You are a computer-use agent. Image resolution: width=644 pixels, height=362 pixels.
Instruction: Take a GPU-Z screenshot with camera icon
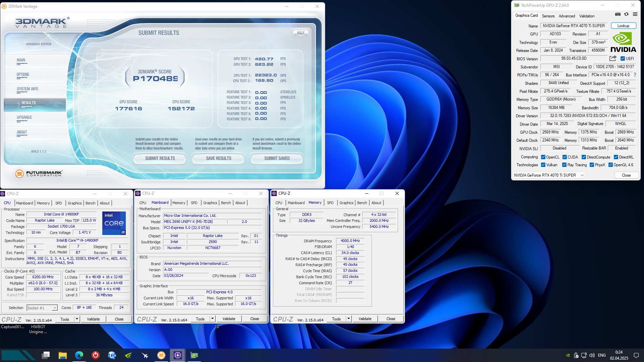point(618,14)
